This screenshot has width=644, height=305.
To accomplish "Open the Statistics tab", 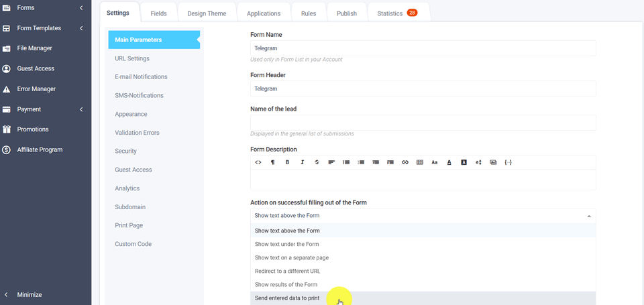I will click(x=396, y=13).
